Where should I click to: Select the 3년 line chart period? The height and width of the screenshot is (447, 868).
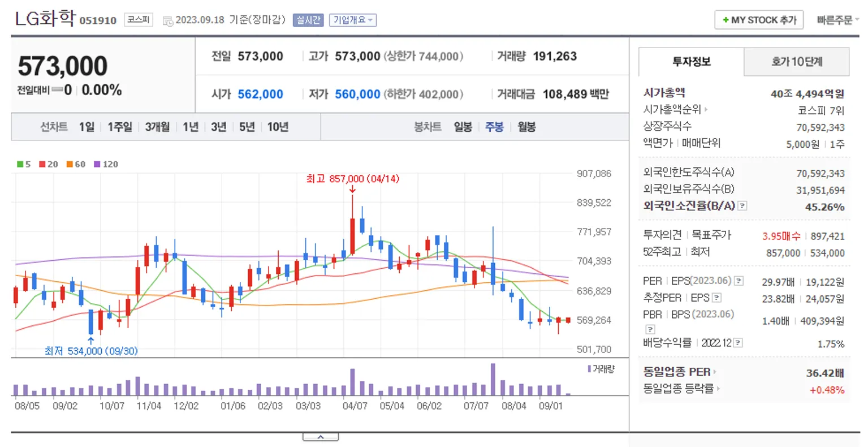coord(219,127)
